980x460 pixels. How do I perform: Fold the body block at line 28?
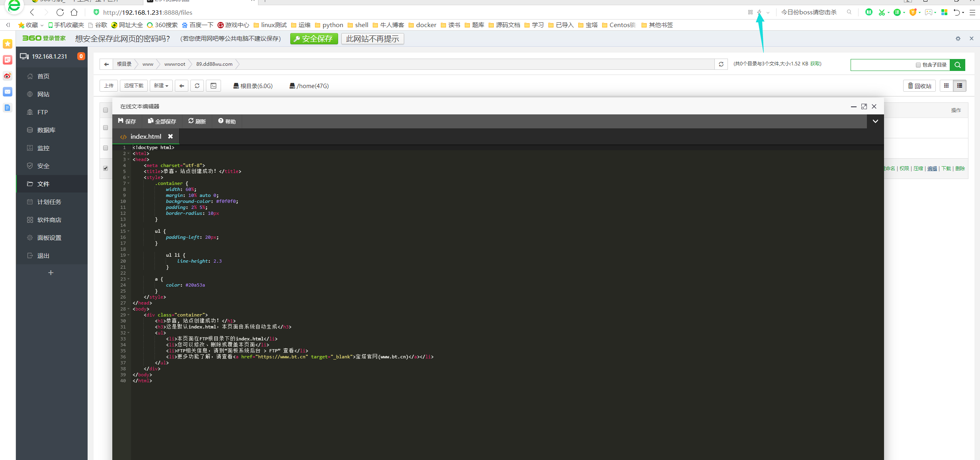click(129, 309)
